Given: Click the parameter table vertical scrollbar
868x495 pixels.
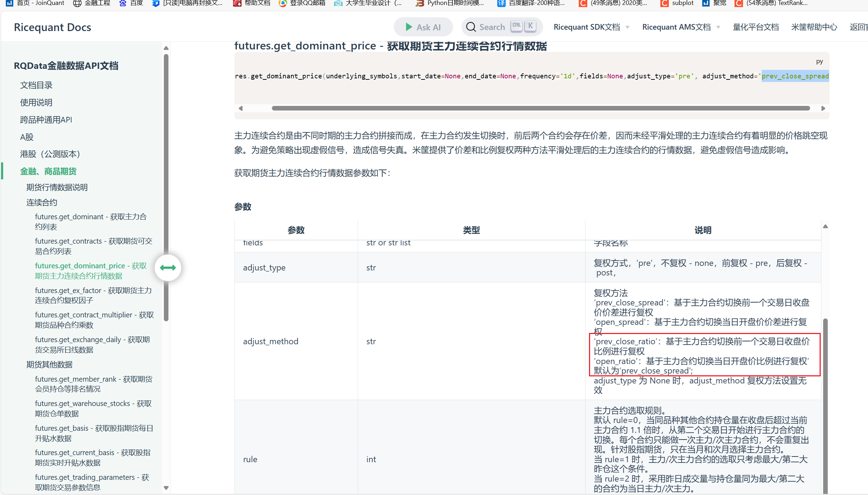Looking at the screenshot, I should 825,406.
